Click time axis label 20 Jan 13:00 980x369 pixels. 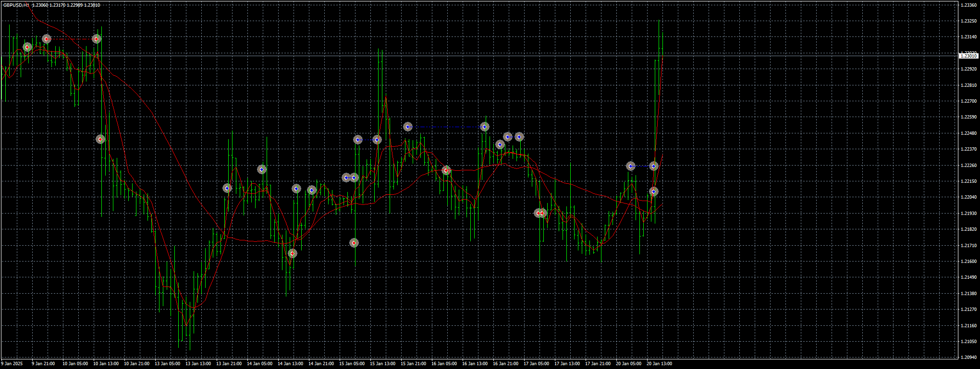tap(659, 364)
